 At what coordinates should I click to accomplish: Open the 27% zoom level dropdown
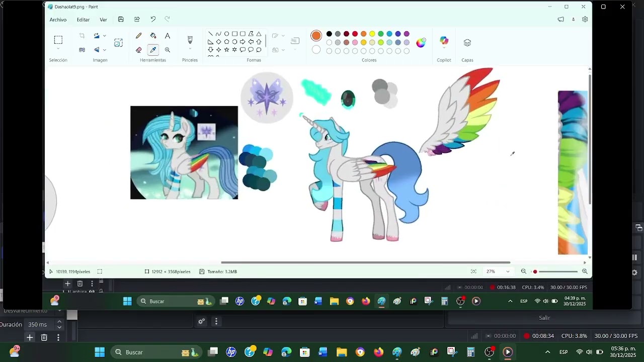pyautogui.click(x=508, y=271)
